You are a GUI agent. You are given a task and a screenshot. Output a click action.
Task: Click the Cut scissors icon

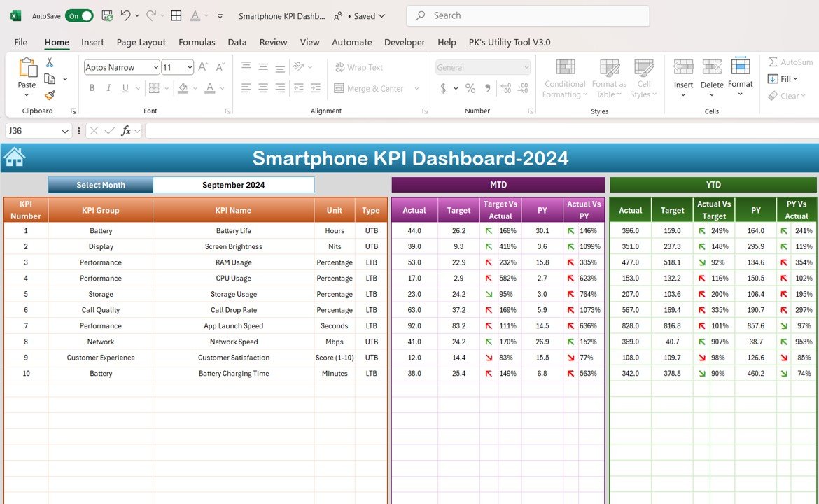click(x=50, y=62)
